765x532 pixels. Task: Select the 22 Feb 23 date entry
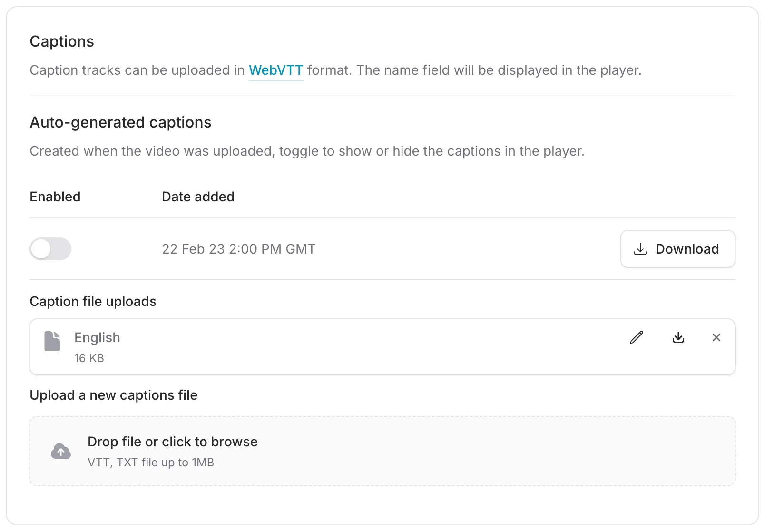(x=238, y=249)
